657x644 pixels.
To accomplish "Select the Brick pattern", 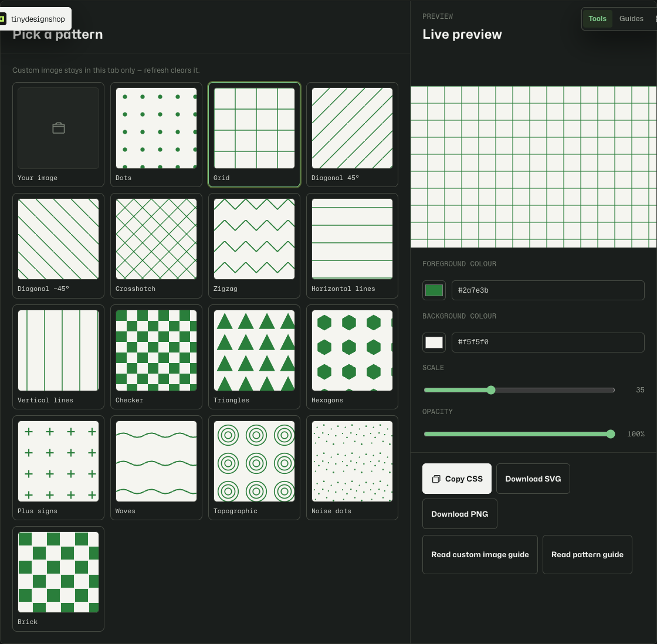I will 58,579.
